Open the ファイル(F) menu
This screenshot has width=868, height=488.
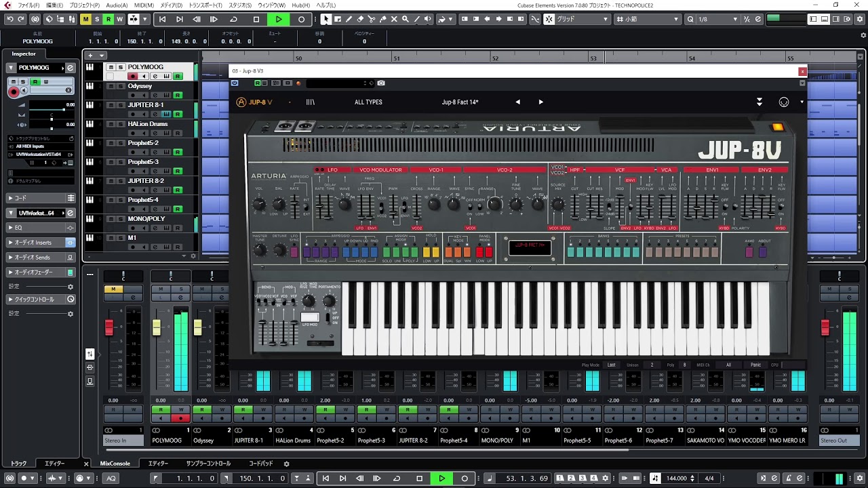[28, 5]
